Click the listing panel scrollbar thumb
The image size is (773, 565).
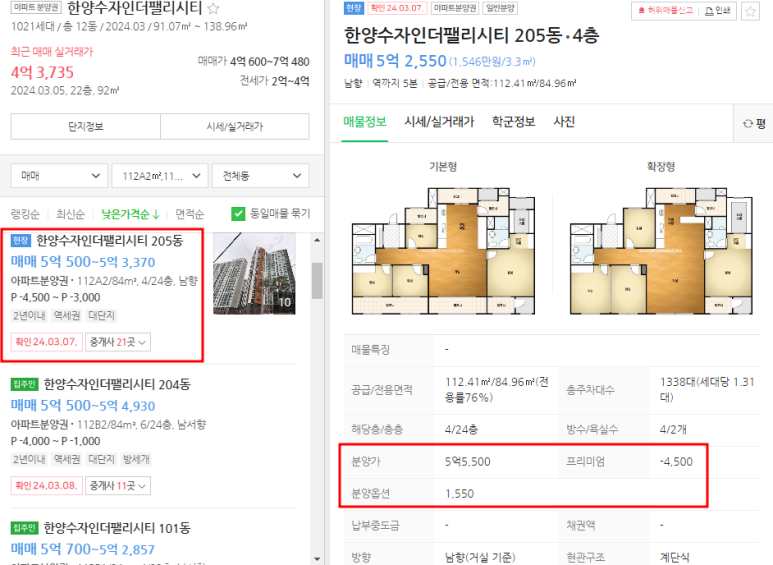[x=317, y=281]
